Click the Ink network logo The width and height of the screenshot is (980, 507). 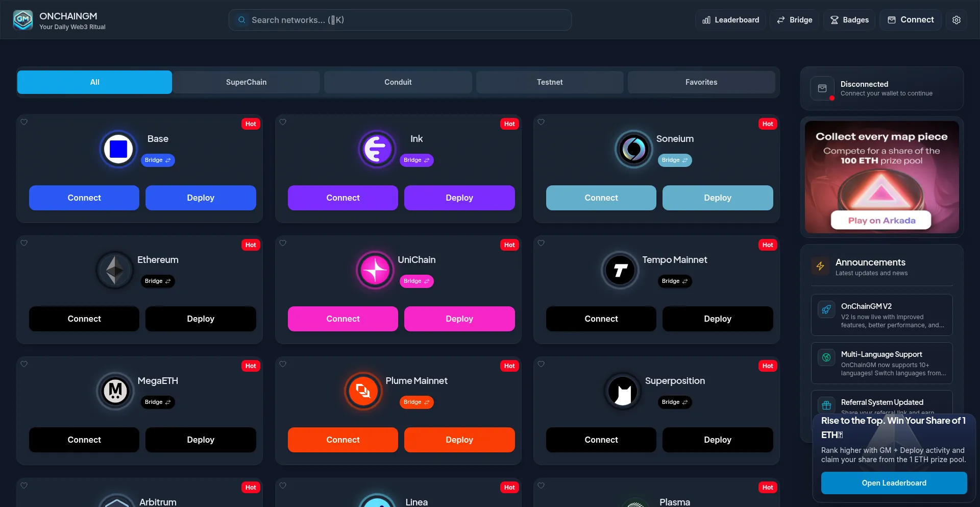pyautogui.click(x=377, y=149)
